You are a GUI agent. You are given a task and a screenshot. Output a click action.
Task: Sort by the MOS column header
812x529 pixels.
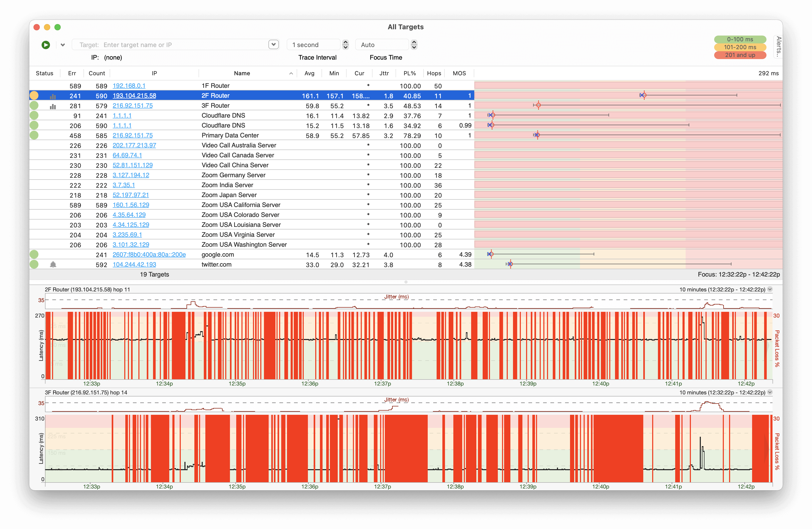(459, 73)
